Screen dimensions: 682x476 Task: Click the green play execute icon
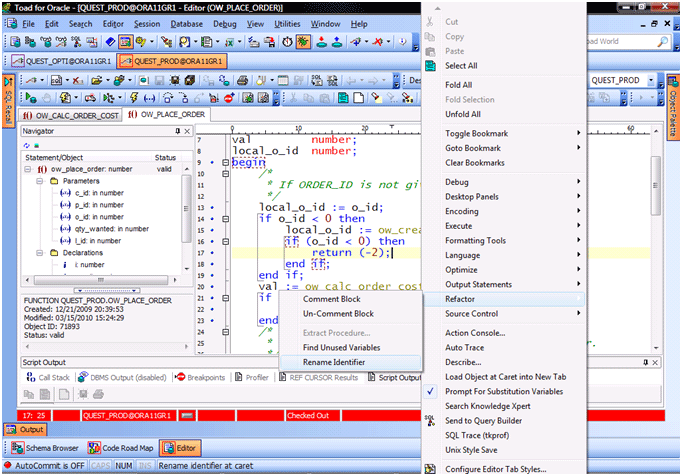(x=31, y=98)
